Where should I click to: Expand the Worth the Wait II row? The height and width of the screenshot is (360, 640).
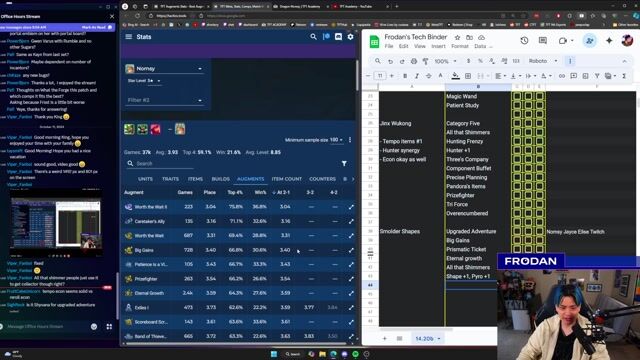coord(351,207)
